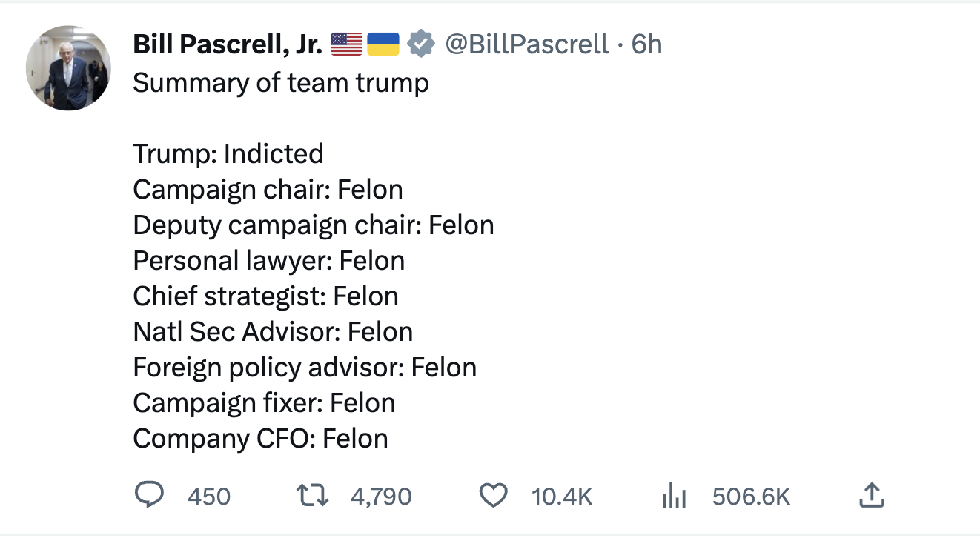Click the 'Company CFO: Felon' line
The image size is (980, 541).
260,438
